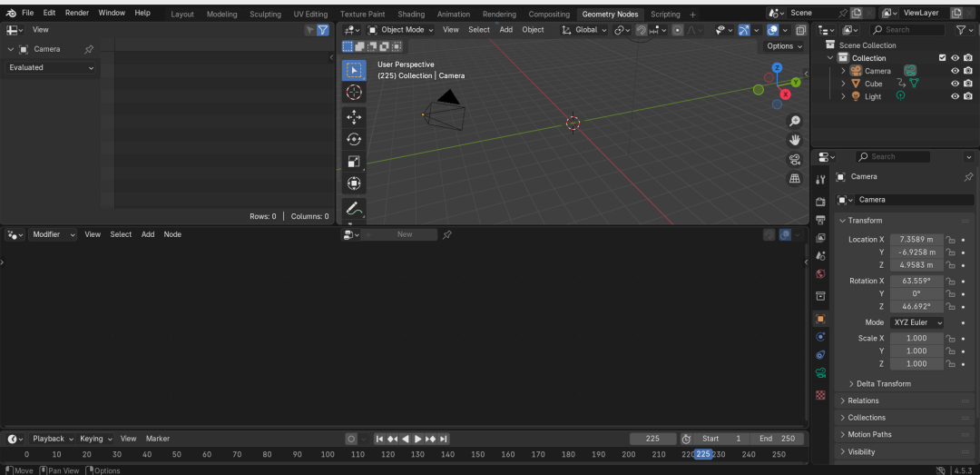Open the node editor Add menu

click(148, 234)
